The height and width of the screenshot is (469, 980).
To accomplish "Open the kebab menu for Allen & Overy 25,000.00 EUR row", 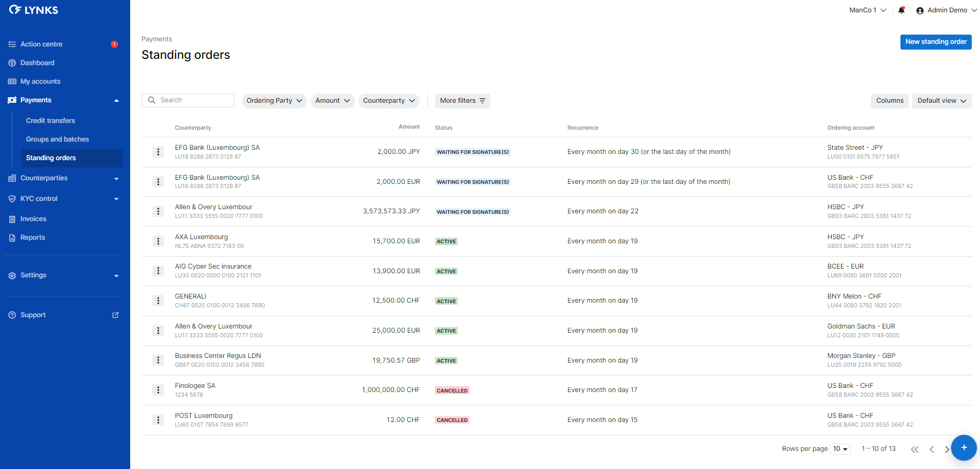I will pyautogui.click(x=158, y=331).
